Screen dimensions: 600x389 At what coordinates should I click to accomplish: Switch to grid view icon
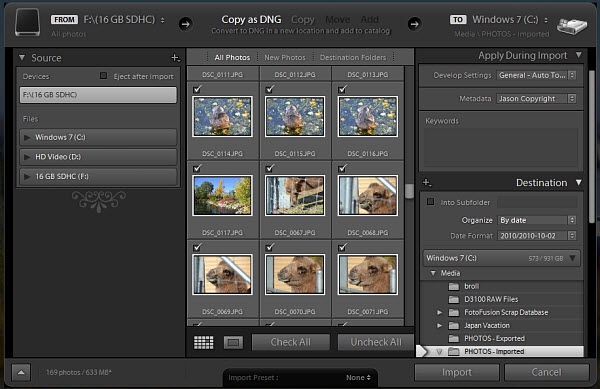coord(204,342)
